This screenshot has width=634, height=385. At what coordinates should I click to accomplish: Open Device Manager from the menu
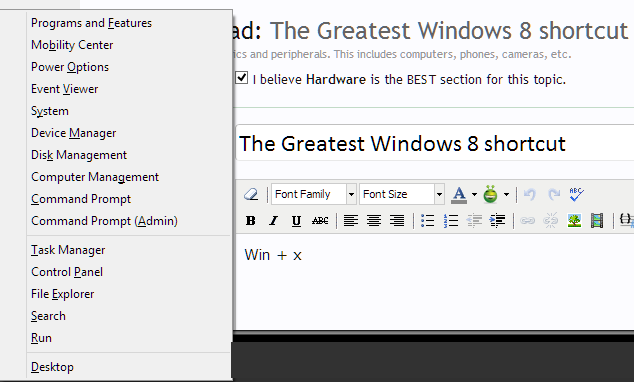pyautogui.click(x=74, y=133)
